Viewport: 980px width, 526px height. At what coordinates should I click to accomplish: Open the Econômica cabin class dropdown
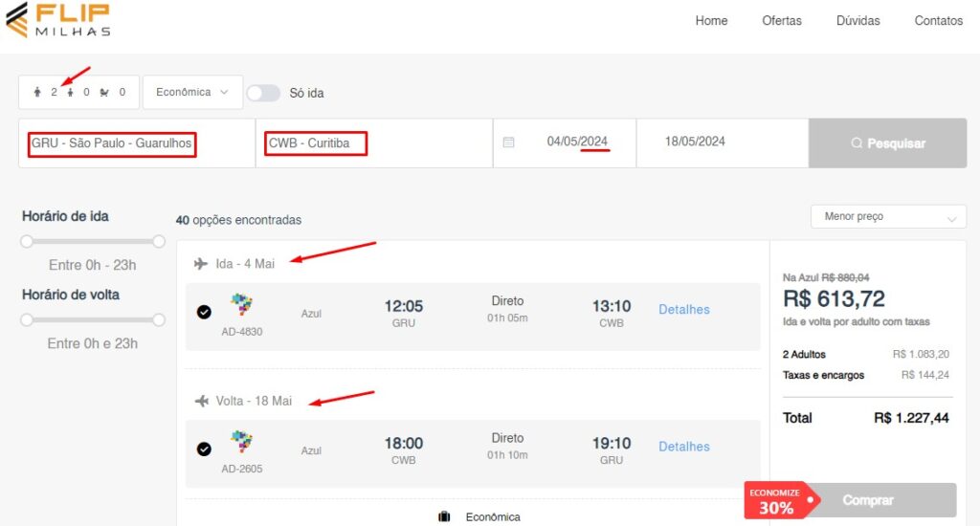pyautogui.click(x=192, y=93)
